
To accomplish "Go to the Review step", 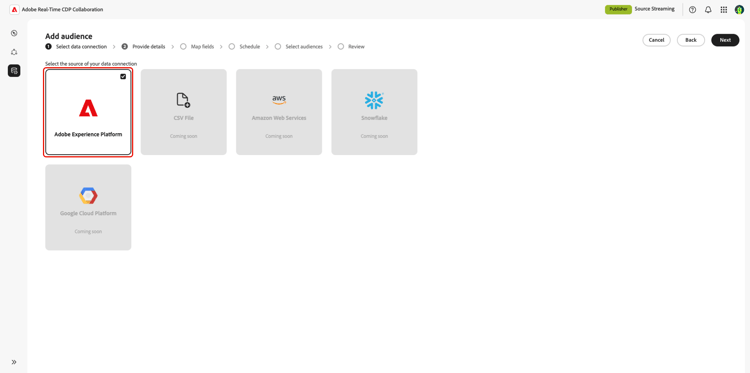I will point(351,47).
